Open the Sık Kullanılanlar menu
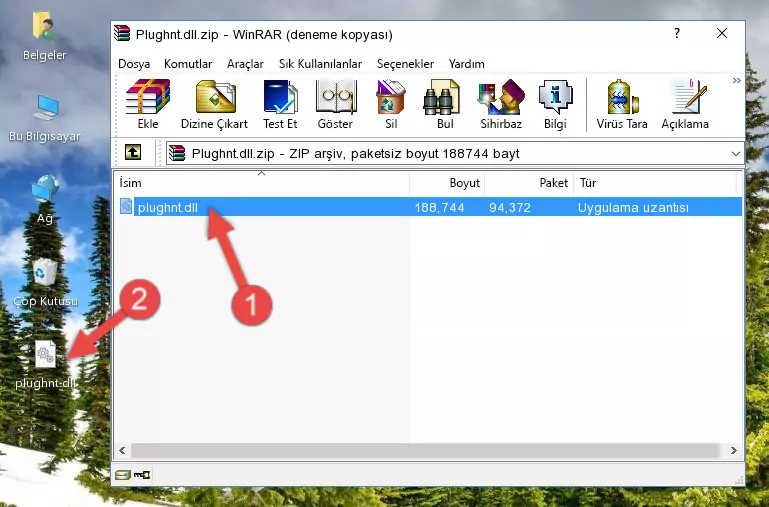This screenshot has height=507, width=769. point(320,64)
